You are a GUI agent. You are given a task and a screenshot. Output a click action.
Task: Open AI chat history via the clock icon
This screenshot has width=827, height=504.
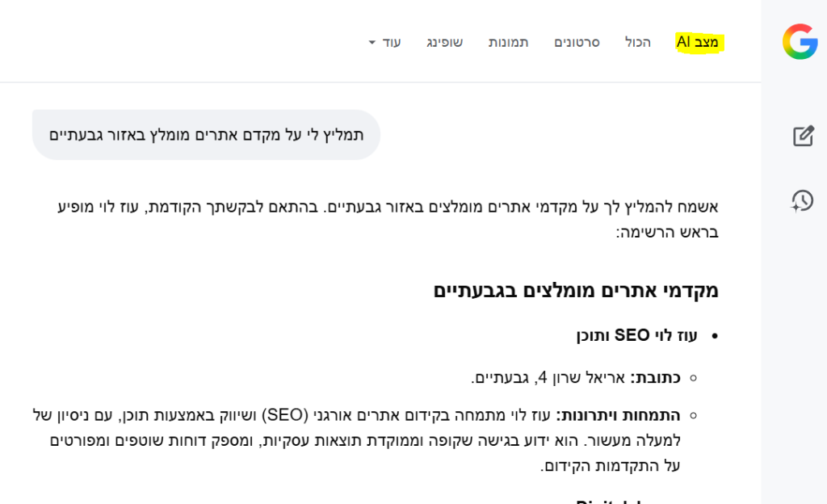click(x=802, y=200)
